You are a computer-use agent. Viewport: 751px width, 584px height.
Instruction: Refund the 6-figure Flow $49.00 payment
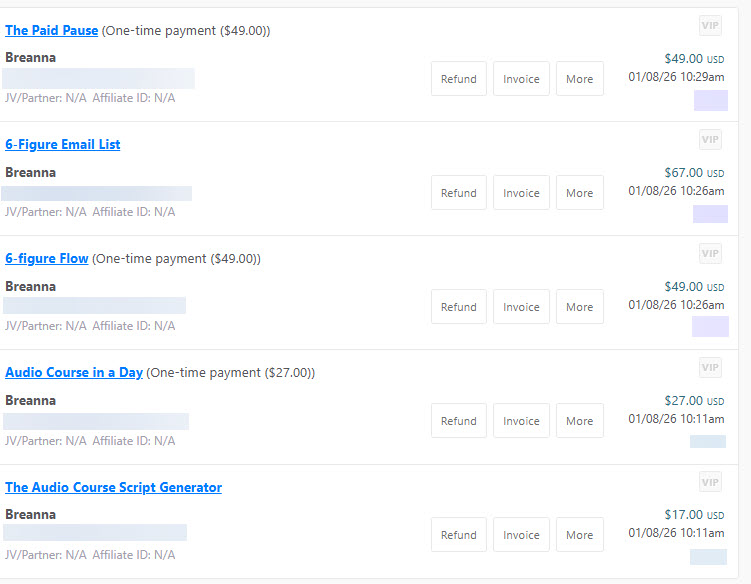click(459, 307)
